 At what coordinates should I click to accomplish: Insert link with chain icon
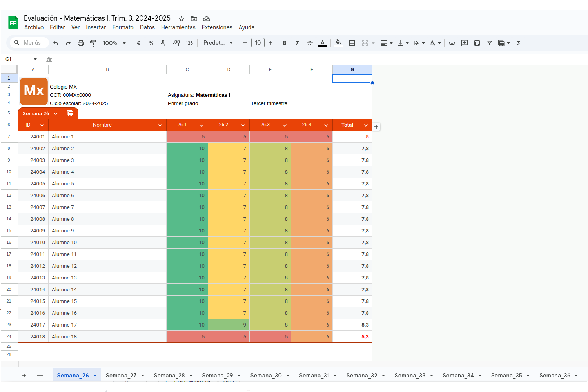[x=452, y=43]
